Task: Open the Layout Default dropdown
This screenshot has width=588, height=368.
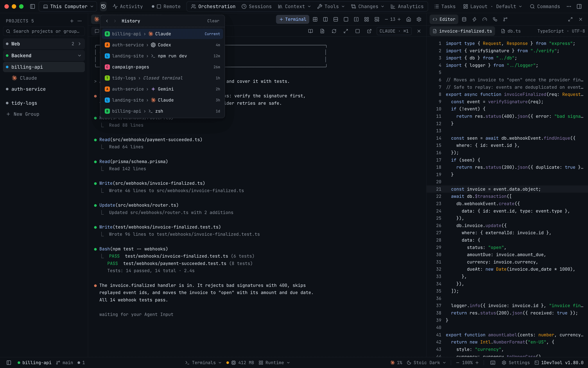Action: 493,7
